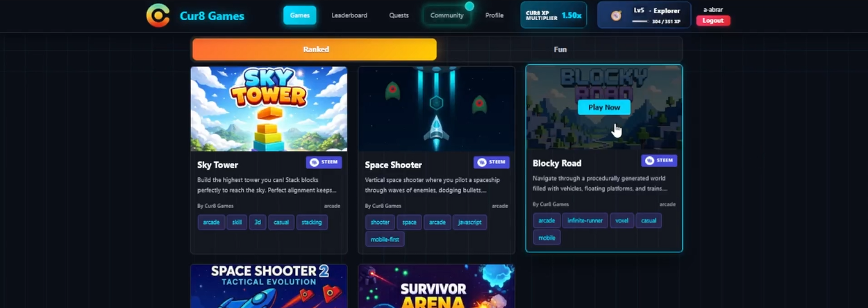Open the Quests page
The width and height of the screenshot is (868, 308).
[399, 15]
